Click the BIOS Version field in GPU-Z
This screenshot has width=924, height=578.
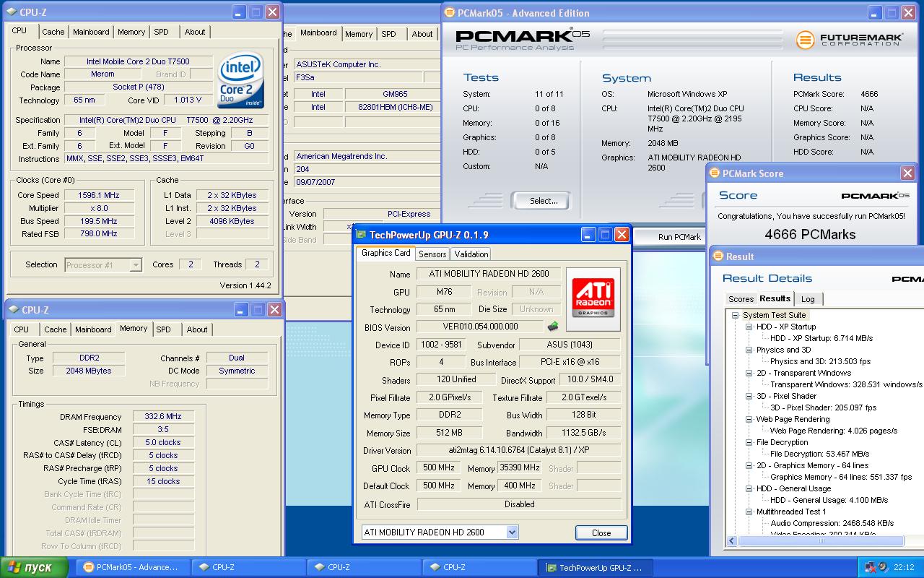click(480, 327)
